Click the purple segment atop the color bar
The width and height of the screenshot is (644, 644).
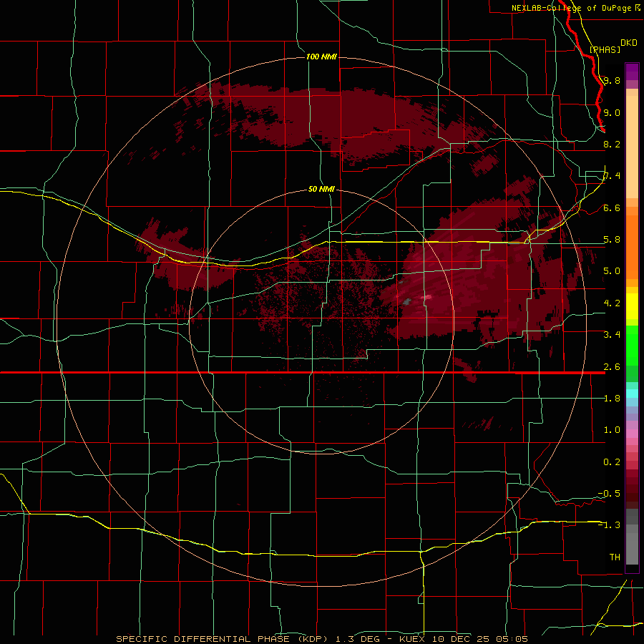(632, 72)
